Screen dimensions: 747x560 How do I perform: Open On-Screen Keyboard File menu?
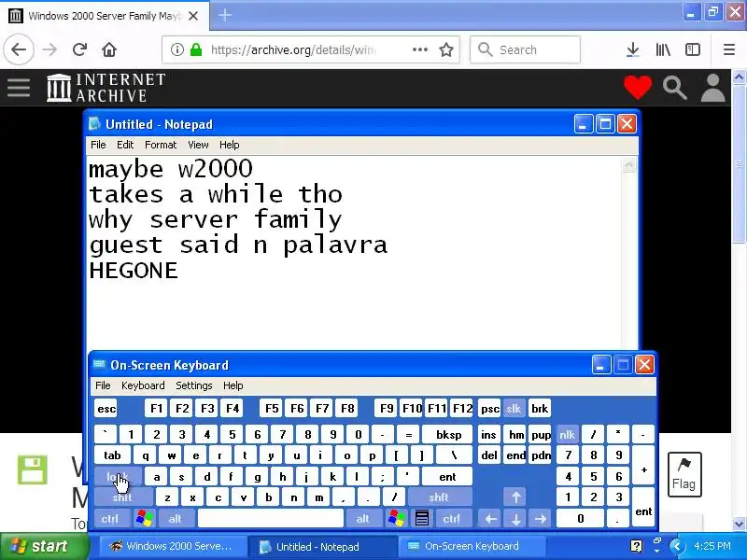click(103, 385)
